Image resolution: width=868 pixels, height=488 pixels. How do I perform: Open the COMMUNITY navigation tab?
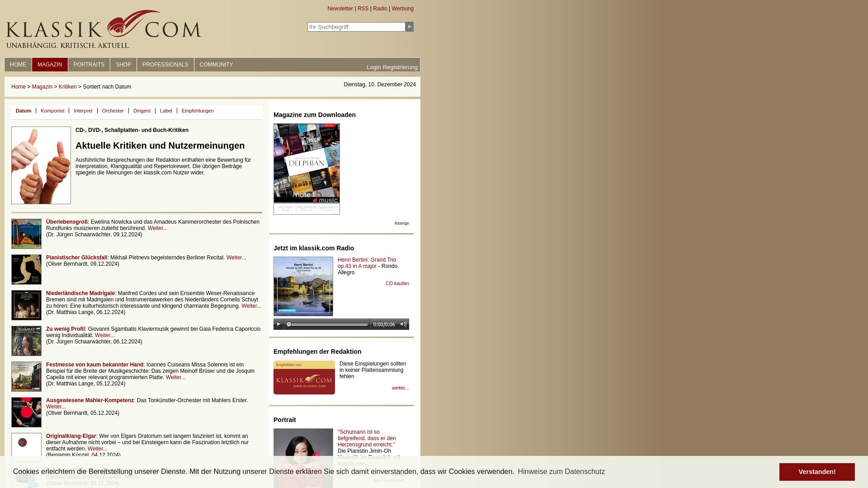click(216, 65)
